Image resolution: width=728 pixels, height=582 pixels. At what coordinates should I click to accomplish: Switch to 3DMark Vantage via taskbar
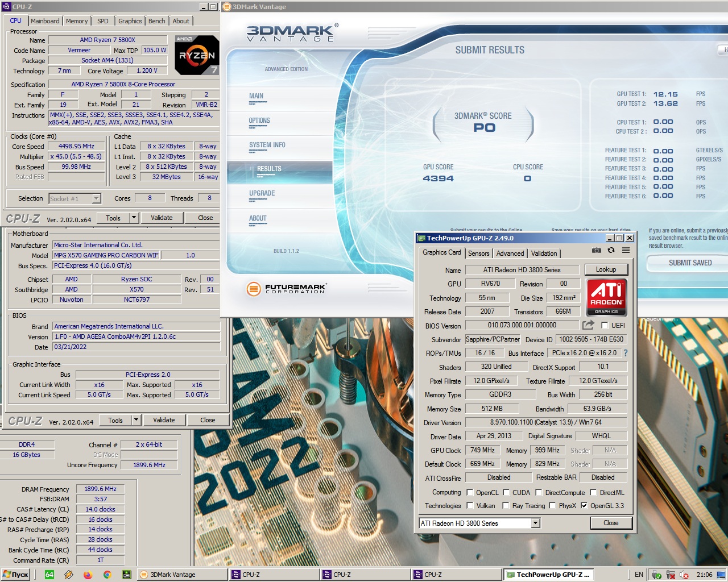coord(182,575)
